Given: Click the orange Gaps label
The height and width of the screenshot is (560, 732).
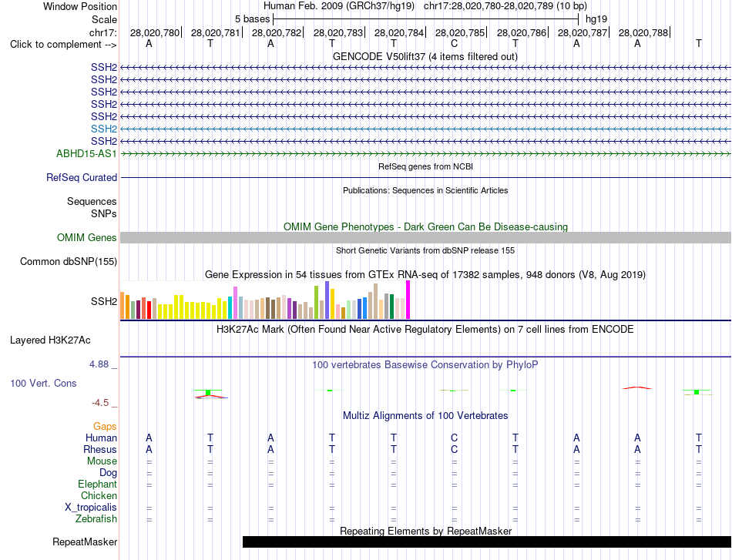Looking at the screenshot, I should [105, 426].
